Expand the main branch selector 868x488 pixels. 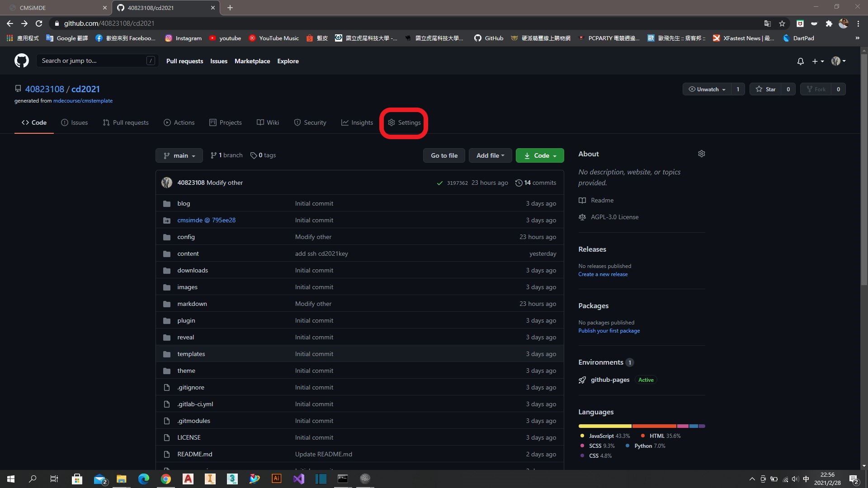(179, 155)
